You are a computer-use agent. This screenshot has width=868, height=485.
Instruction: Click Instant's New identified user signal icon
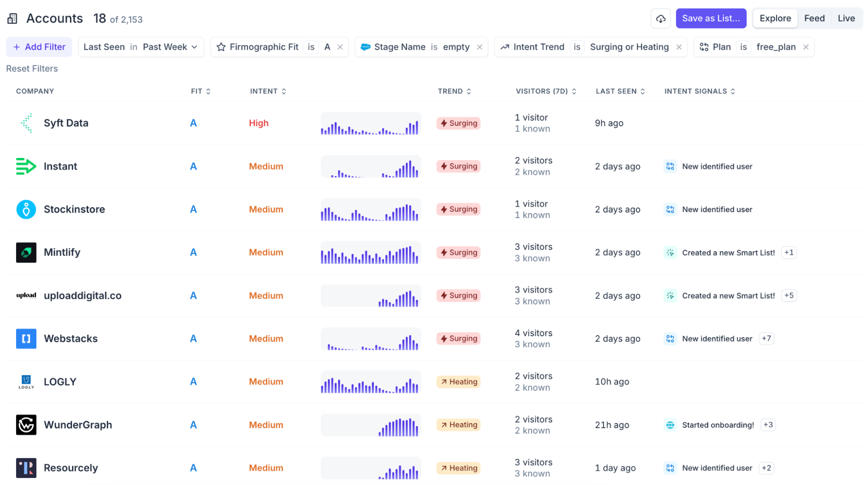click(670, 167)
